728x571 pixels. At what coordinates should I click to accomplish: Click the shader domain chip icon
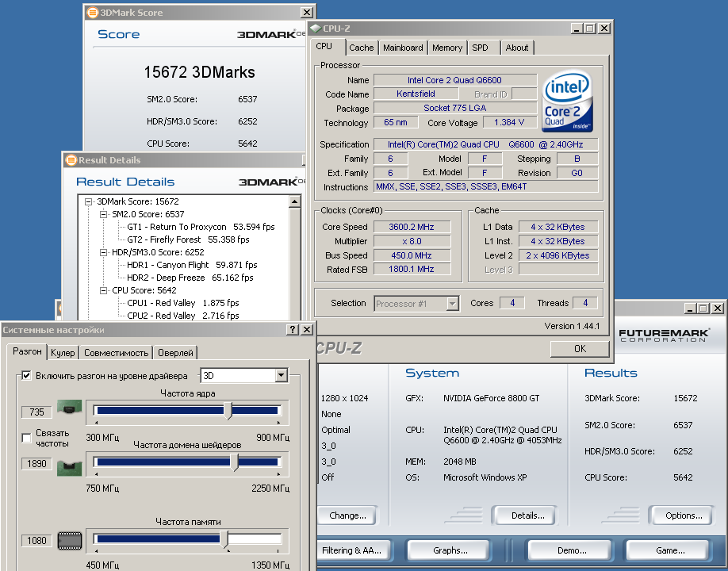pyautogui.click(x=70, y=468)
